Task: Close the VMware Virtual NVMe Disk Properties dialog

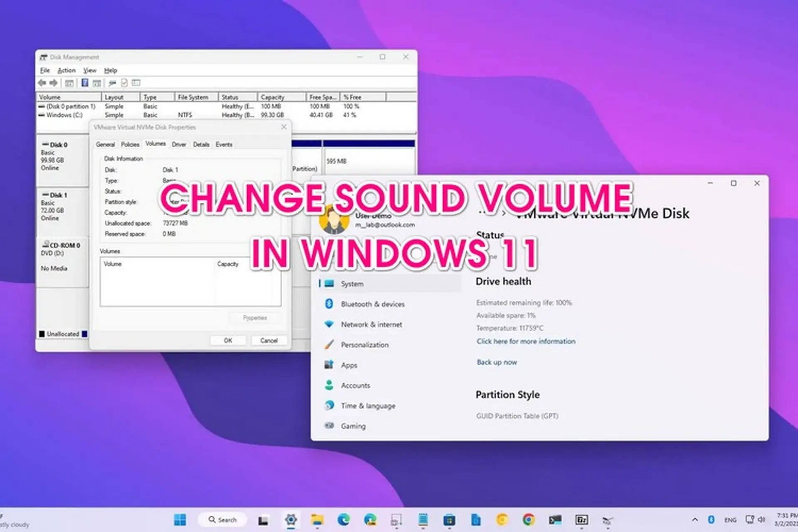Action: pos(284,127)
